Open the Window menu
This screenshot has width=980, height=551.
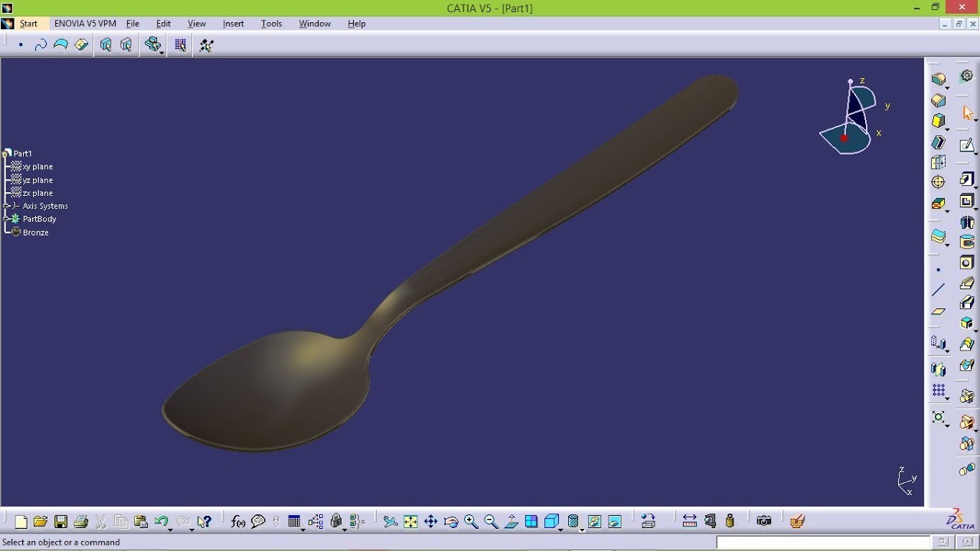pyautogui.click(x=315, y=24)
